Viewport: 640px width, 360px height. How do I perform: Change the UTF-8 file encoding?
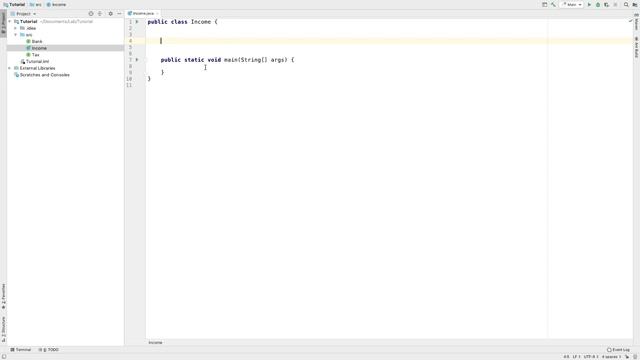click(x=591, y=356)
